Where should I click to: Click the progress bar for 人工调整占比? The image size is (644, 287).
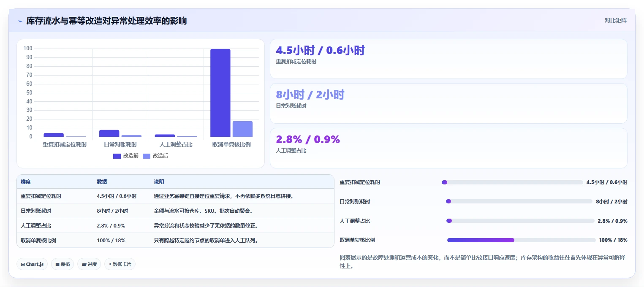(x=520, y=221)
